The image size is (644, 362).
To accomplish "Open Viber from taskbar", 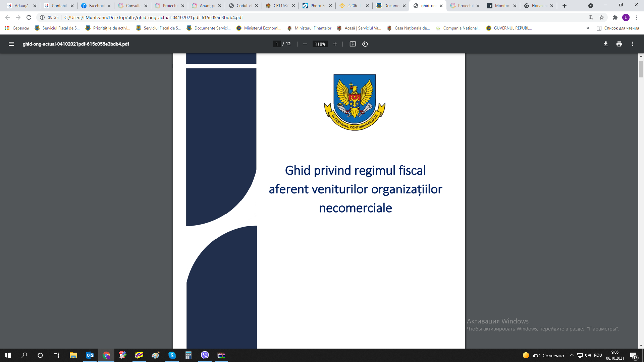I will (205, 355).
